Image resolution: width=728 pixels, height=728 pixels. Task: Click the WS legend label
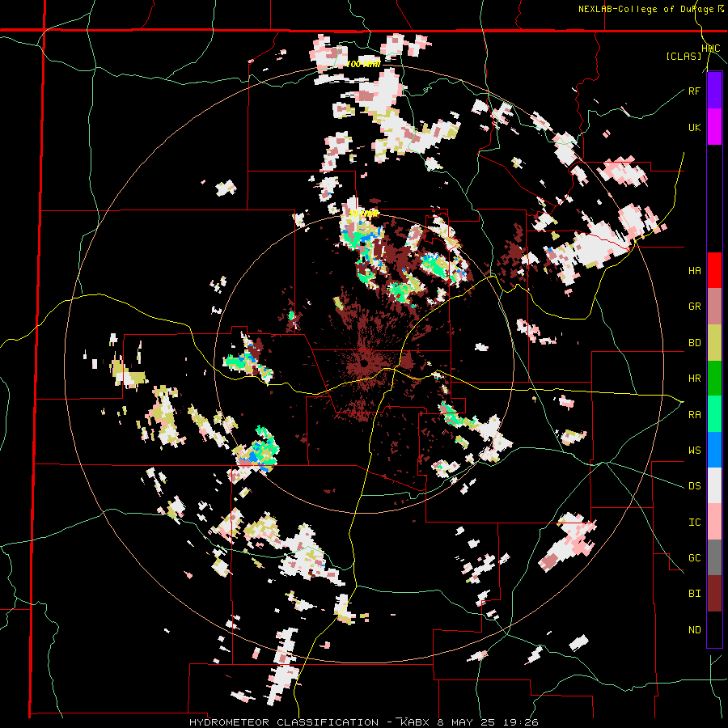pos(694,451)
